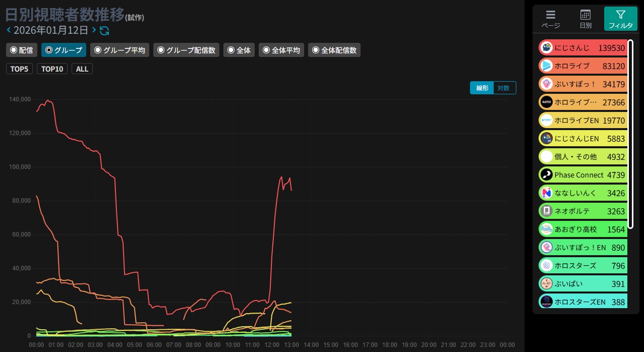
Task: Open the 日別 calendar icon
Action: click(586, 15)
